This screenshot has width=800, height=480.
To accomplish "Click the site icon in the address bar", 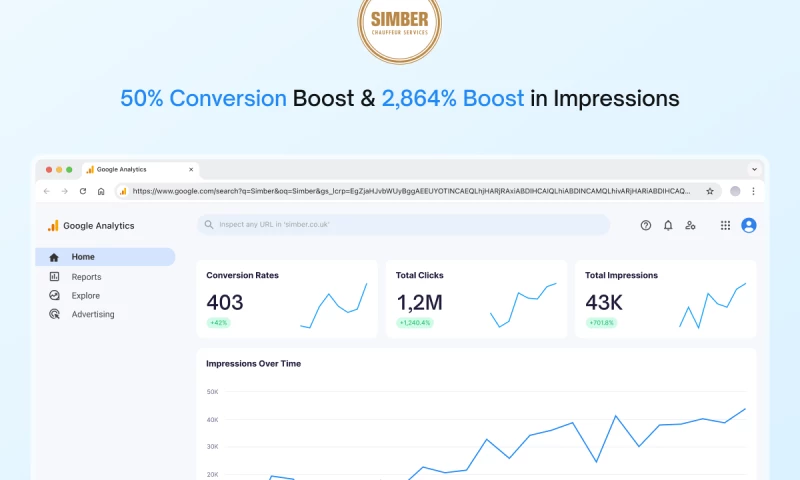I will (x=123, y=191).
